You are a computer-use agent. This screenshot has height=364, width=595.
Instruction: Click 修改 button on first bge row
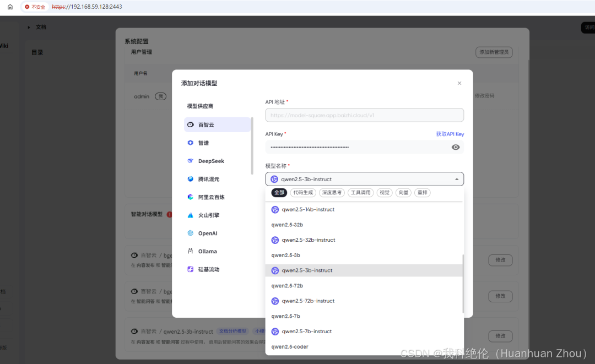500,260
